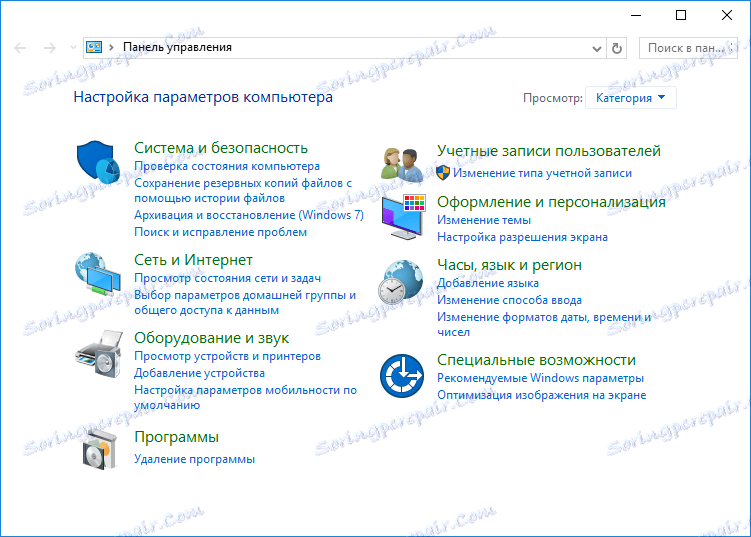Go forward with the forward arrow
This screenshot has height=537, width=751.
(x=50, y=48)
